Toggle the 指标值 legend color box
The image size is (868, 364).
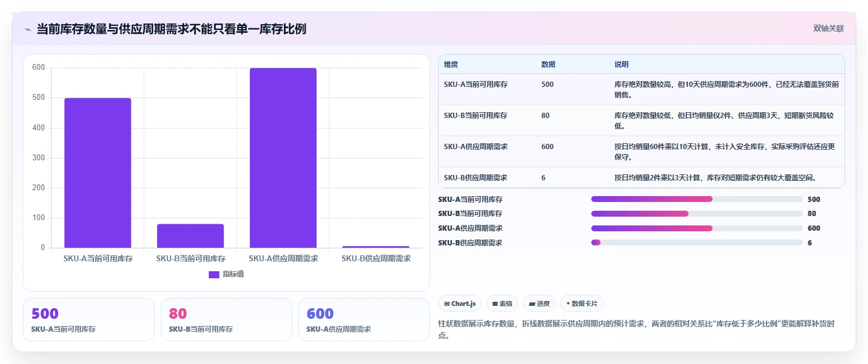pyautogui.click(x=214, y=274)
